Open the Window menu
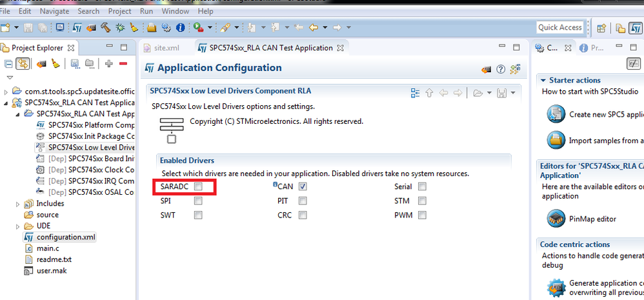The image size is (644, 300). tap(176, 11)
